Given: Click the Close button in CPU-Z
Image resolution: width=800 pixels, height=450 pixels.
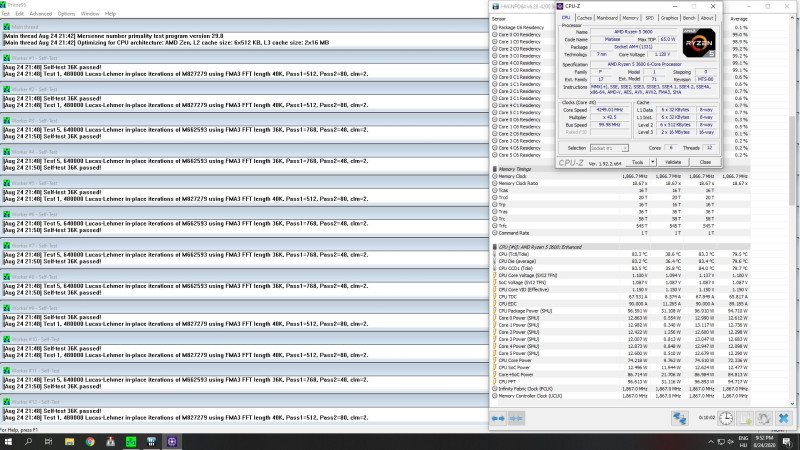Looking at the screenshot, I should (705, 162).
